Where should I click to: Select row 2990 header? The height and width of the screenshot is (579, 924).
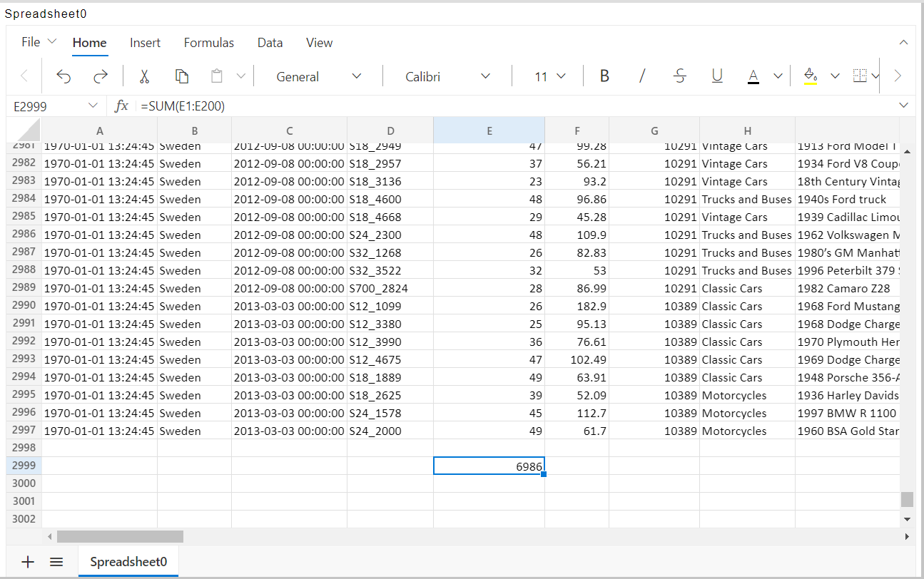click(24, 305)
